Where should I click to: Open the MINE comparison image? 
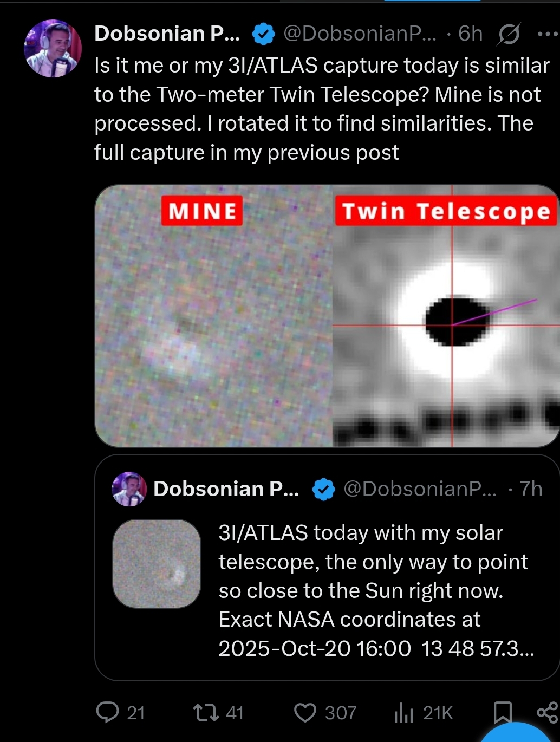(214, 316)
